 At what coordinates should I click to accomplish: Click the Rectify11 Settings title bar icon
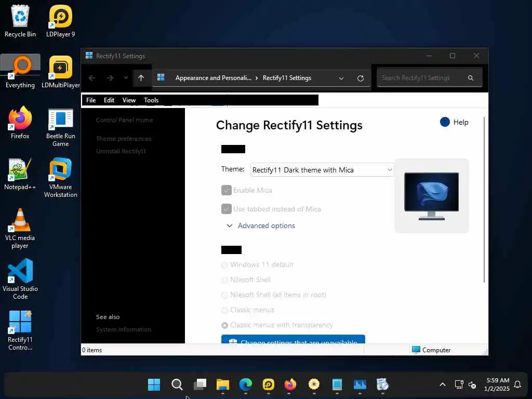pyautogui.click(x=89, y=56)
